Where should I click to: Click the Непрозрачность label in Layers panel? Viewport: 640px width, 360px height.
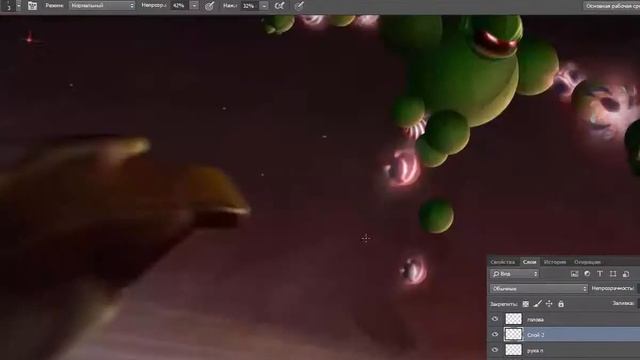613,288
